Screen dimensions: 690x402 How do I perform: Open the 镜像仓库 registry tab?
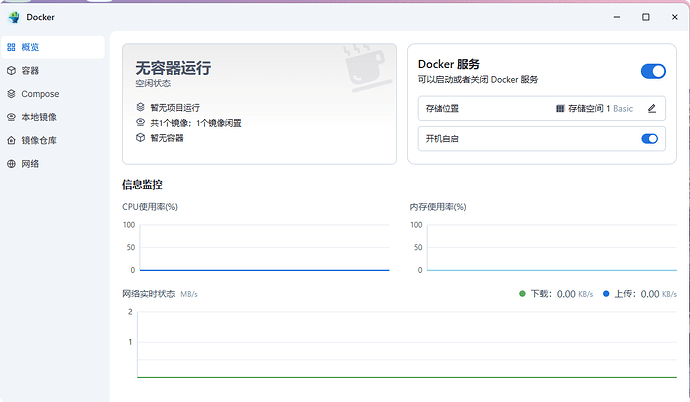[x=53, y=140]
